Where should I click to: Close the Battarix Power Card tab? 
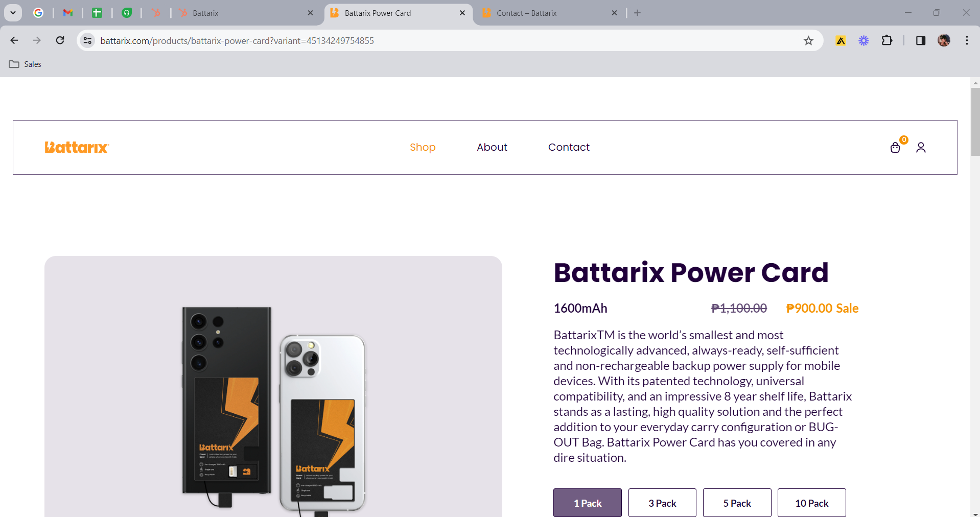[462, 13]
